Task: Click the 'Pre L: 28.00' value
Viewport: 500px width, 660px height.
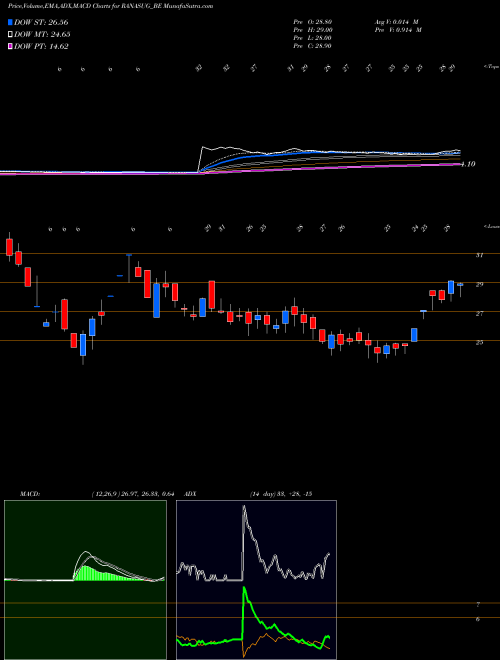Action: point(313,38)
